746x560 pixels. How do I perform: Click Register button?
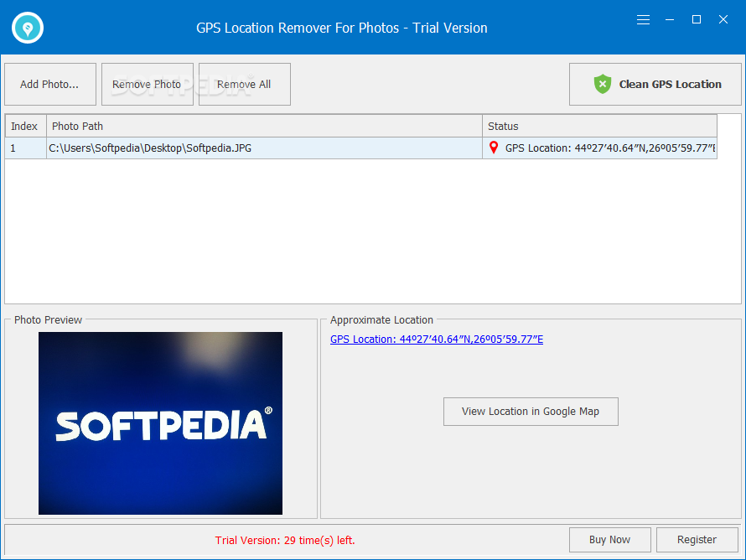(697, 540)
